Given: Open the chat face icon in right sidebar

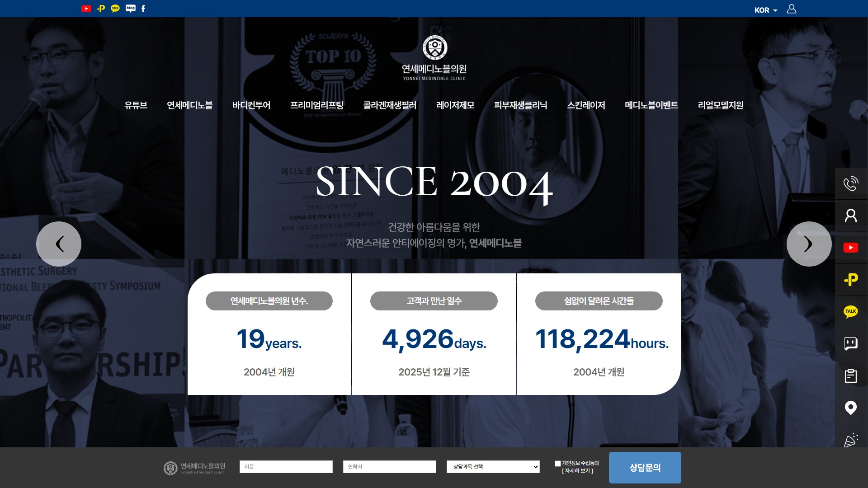Looking at the screenshot, I should coord(851,344).
